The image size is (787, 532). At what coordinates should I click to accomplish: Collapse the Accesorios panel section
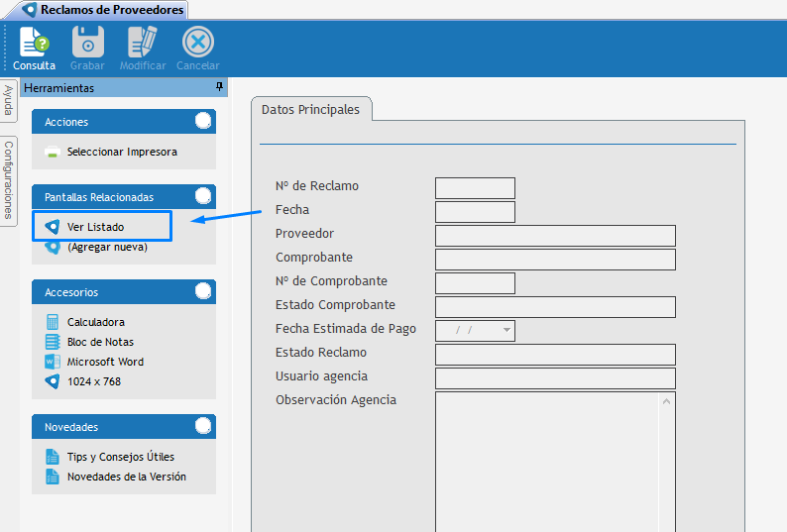pos(203,292)
